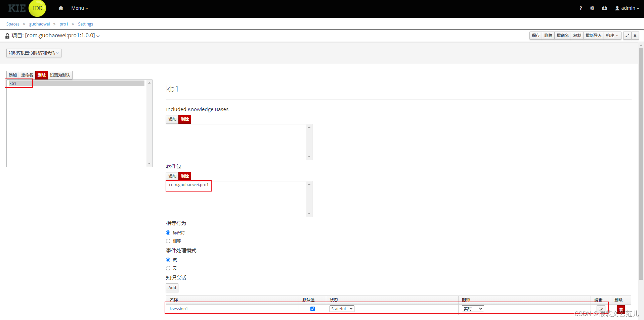This screenshot has height=320, width=644.
Task: Add an included knowledge base
Action: 172,119
